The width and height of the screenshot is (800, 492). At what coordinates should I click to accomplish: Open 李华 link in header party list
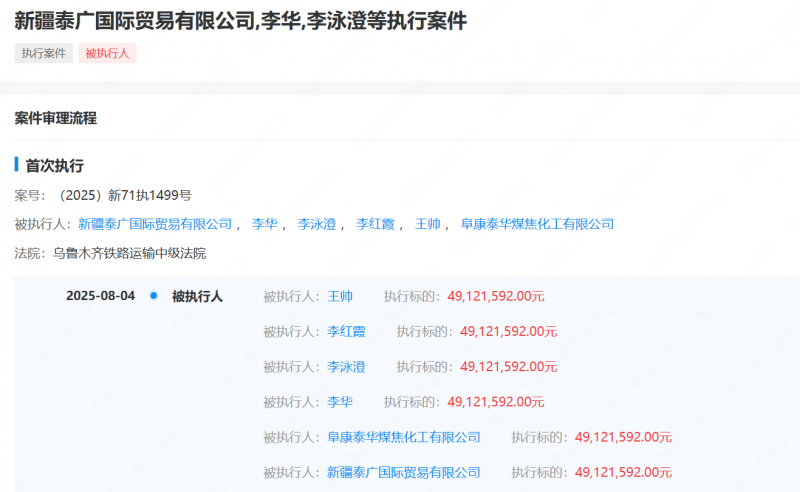[x=264, y=224]
